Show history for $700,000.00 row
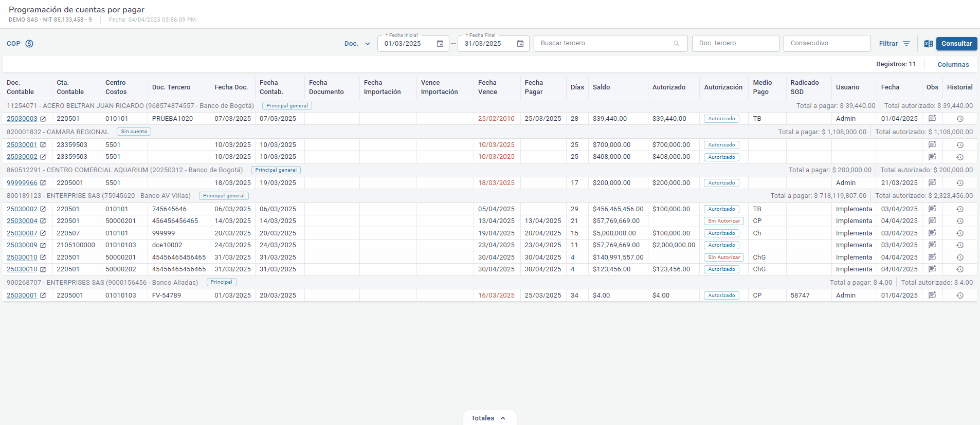Screen dimensions: 980x425 click(x=960, y=145)
